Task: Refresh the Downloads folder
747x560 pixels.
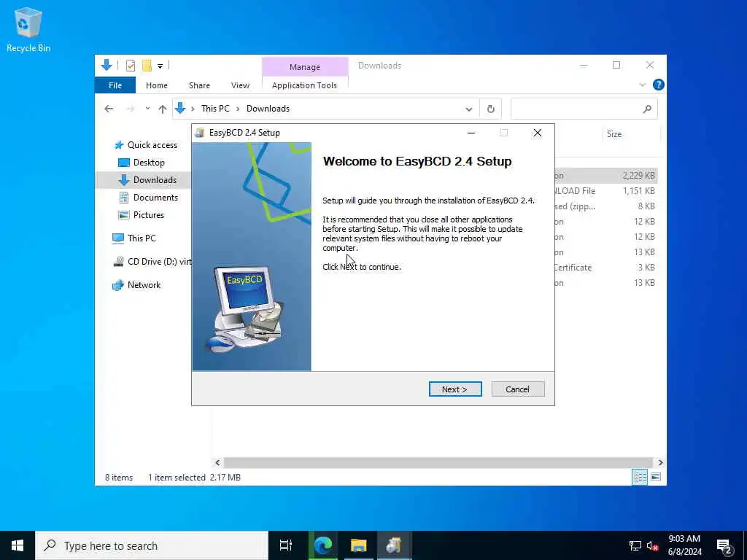Action: 491,109
